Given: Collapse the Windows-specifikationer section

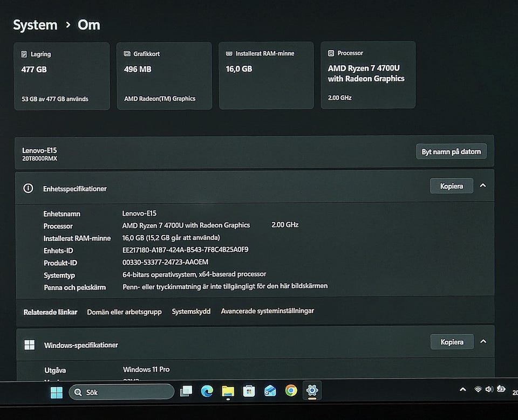Looking at the screenshot, I should pos(483,341).
